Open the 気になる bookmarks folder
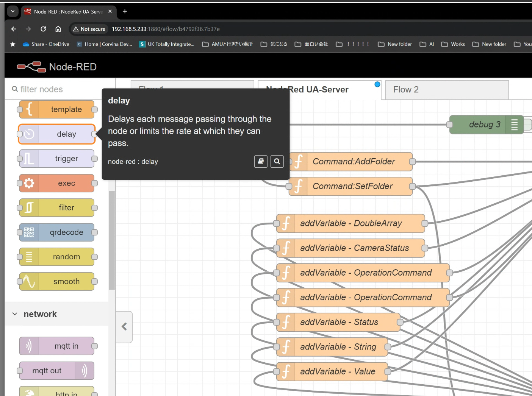 tap(274, 44)
